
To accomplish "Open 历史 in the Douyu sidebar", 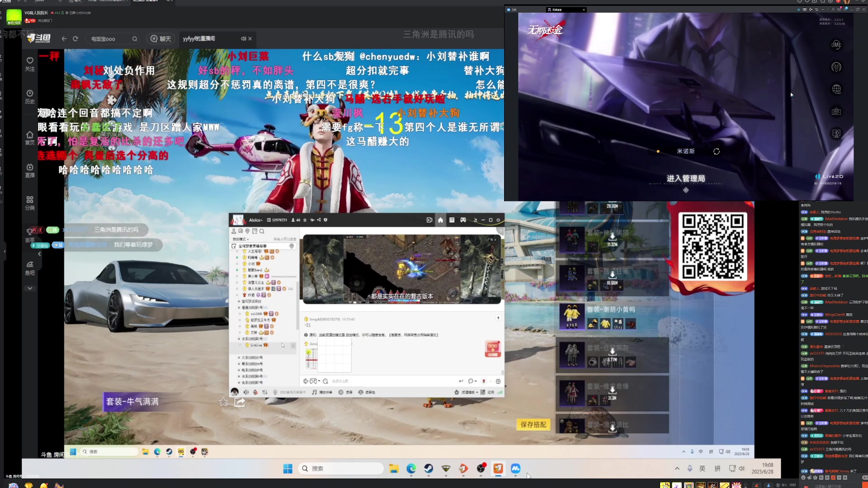I will [30, 97].
